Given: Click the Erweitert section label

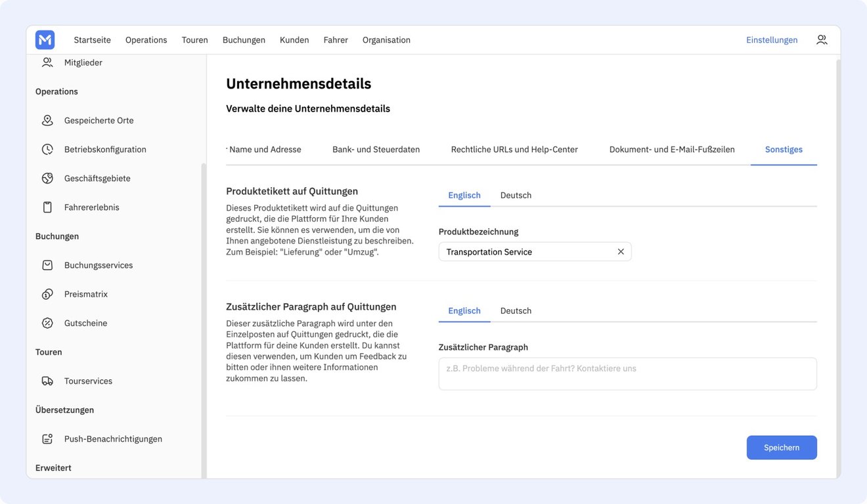Looking at the screenshot, I should click(53, 468).
